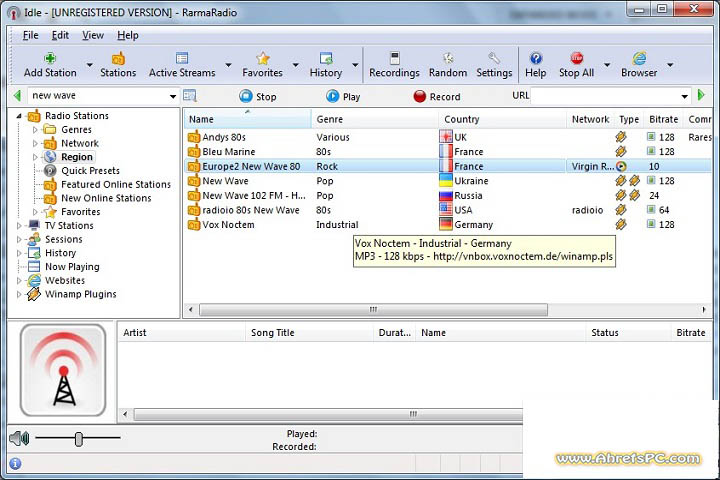Select New Wave 102 FM station

448,195
